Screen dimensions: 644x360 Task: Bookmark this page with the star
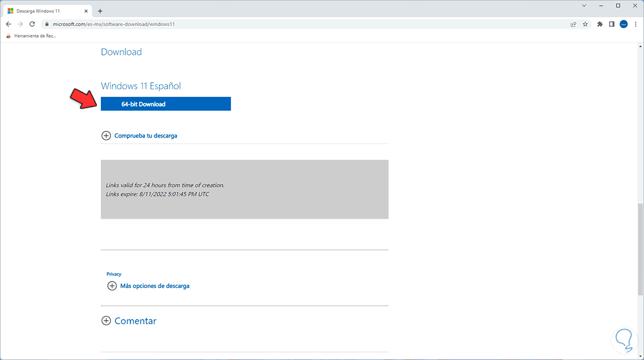(586, 24)
